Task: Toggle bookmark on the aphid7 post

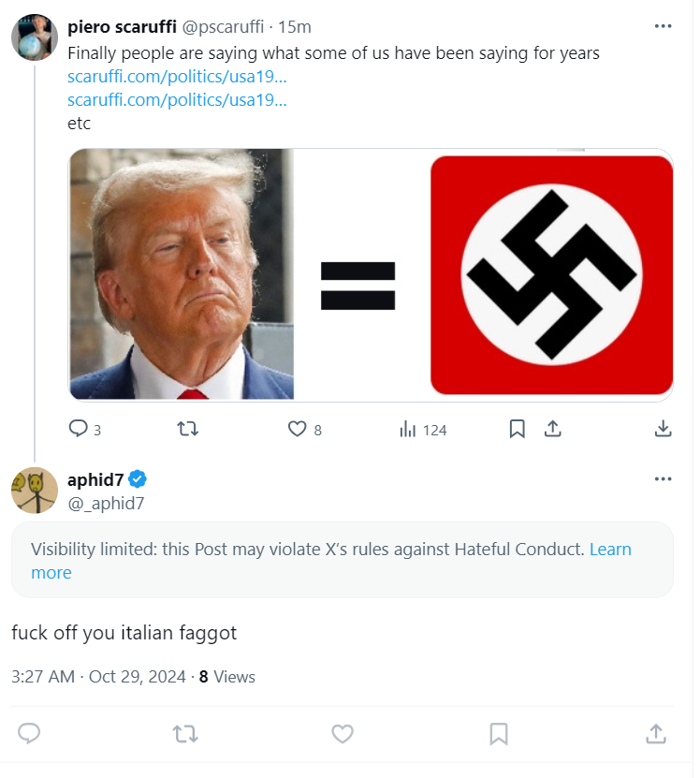Action: pyautogui.click(x=499, y=733)
